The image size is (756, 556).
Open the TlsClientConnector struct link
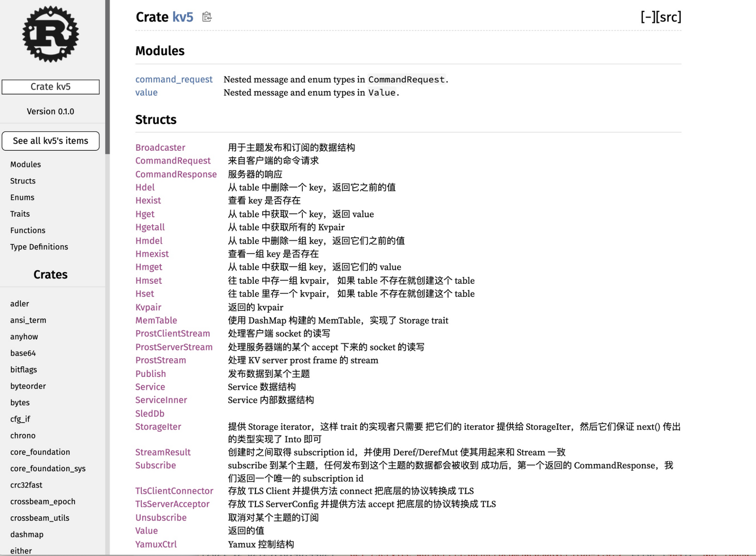click(x=174, y=491)
